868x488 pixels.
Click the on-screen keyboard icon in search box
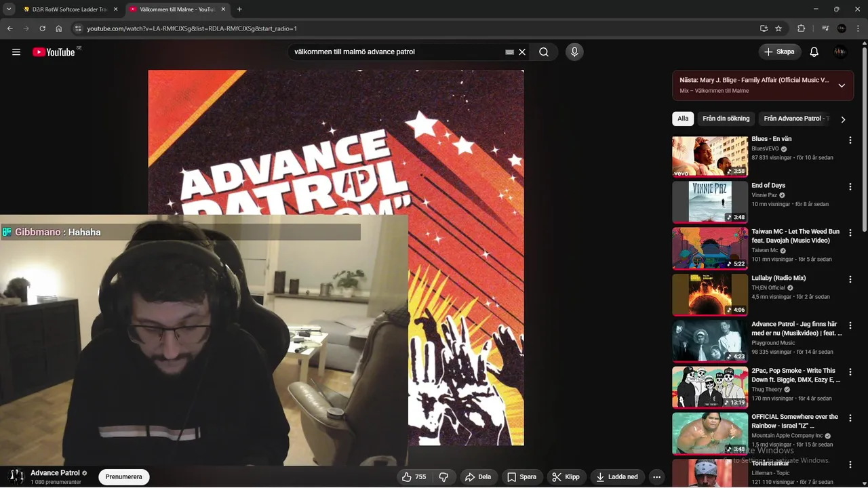click(x=509, y=52)
